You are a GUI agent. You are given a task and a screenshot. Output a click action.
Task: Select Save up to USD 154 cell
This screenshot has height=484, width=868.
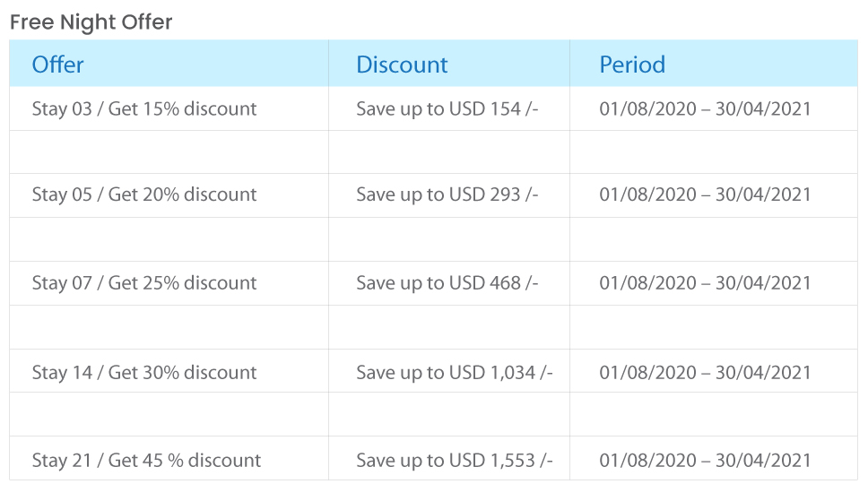click(x=449, y=108)
